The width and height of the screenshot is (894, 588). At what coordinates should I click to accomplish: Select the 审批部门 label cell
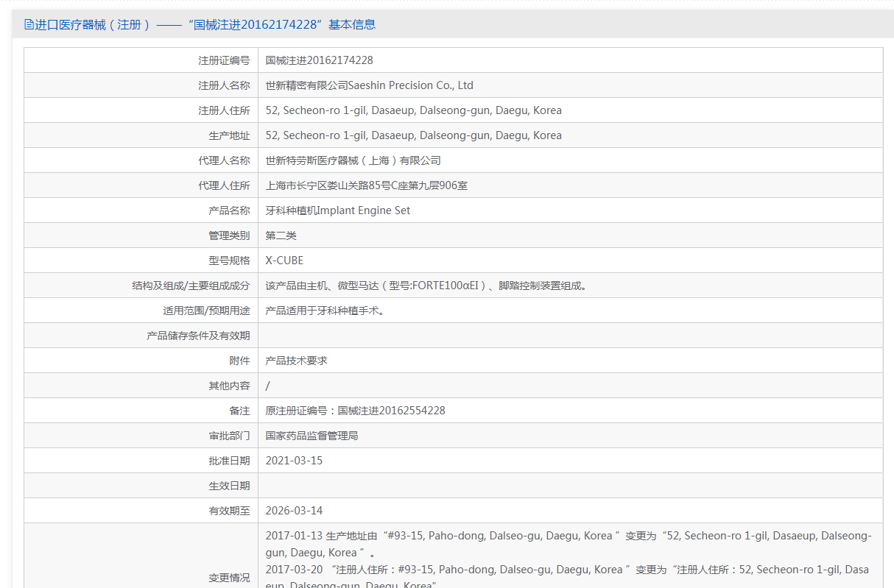(x=141, y=436)
